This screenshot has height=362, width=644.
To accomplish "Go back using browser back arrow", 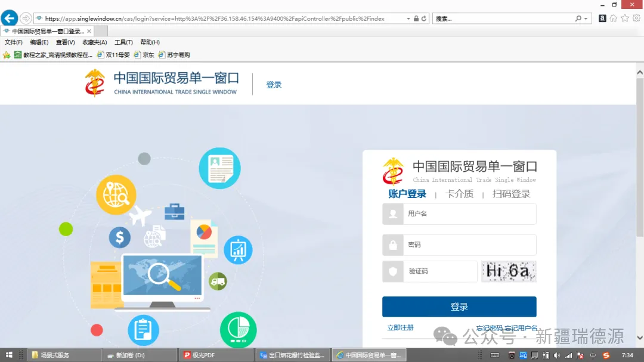I will pyautogui.click(x=10, y=18).
